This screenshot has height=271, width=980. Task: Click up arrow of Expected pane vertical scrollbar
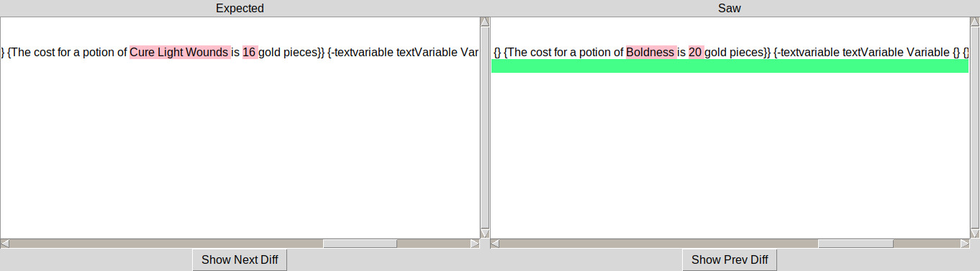[x=485, y=22]
